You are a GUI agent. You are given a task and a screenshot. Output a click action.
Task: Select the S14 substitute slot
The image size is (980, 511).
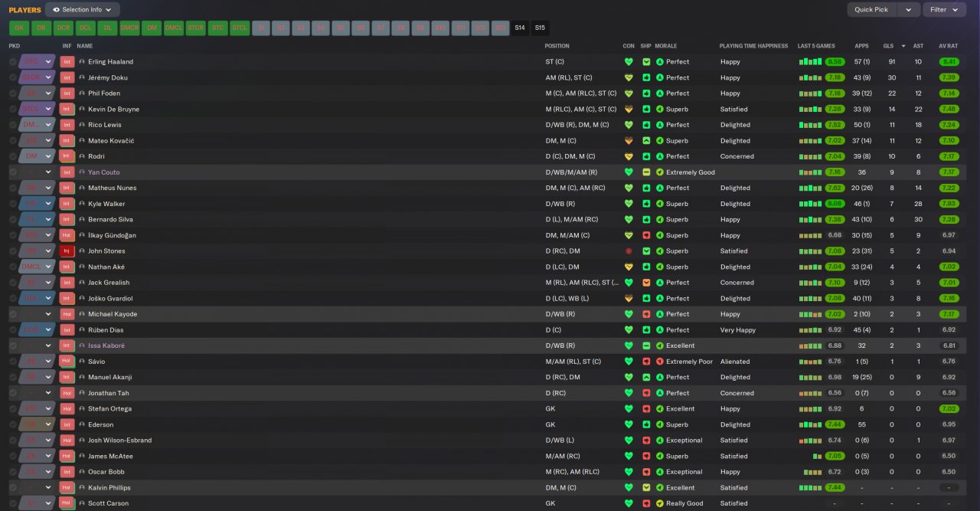click(521, 28)
